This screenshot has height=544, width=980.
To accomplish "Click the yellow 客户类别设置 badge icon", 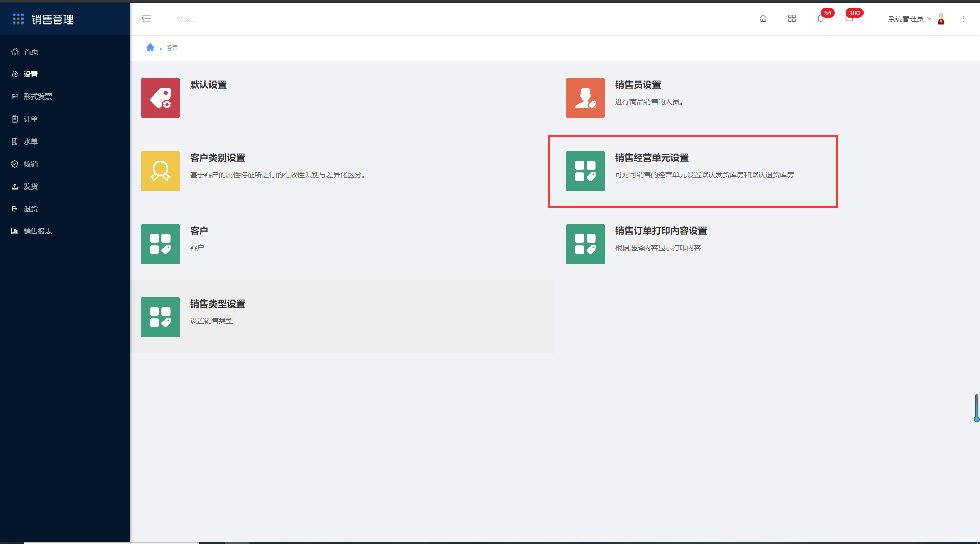I will 160,171.
